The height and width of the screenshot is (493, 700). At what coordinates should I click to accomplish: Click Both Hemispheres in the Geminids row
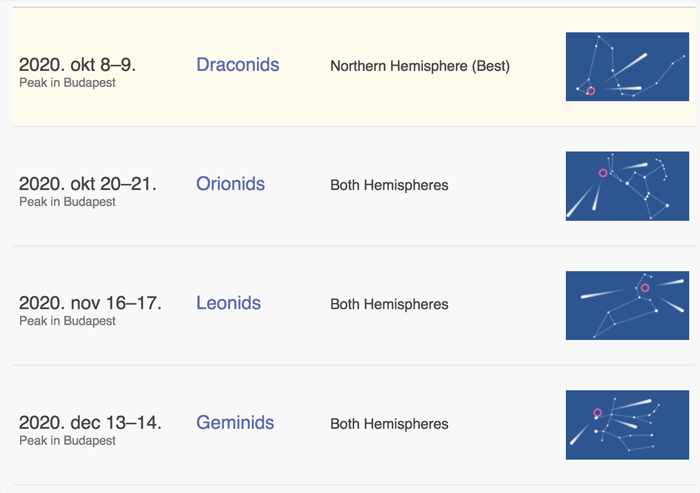[x=389, y=424]
